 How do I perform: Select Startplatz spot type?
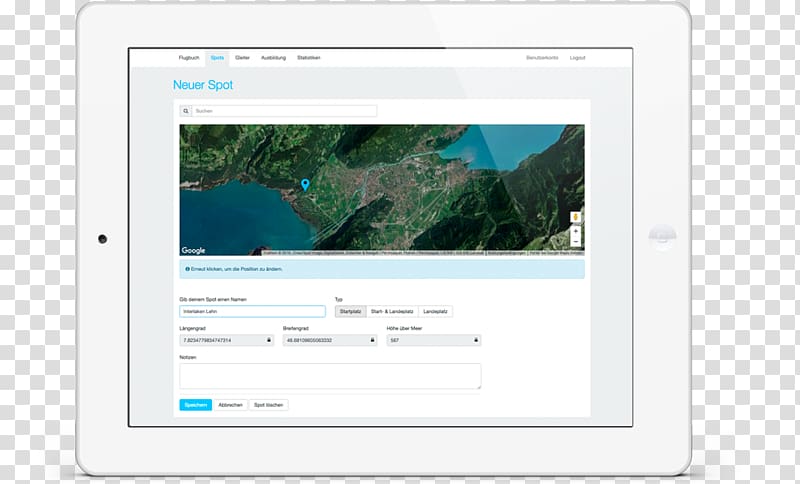pos(350,311)
